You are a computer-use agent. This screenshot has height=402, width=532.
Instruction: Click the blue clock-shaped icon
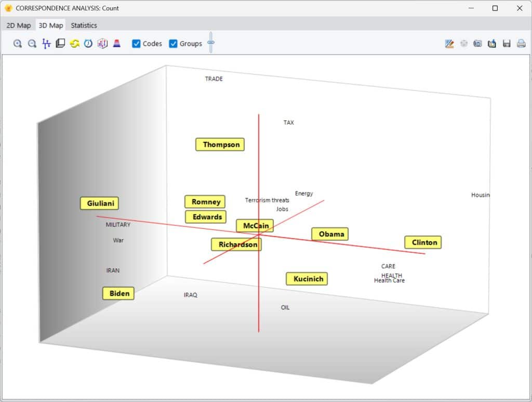[x=88, y=44]
